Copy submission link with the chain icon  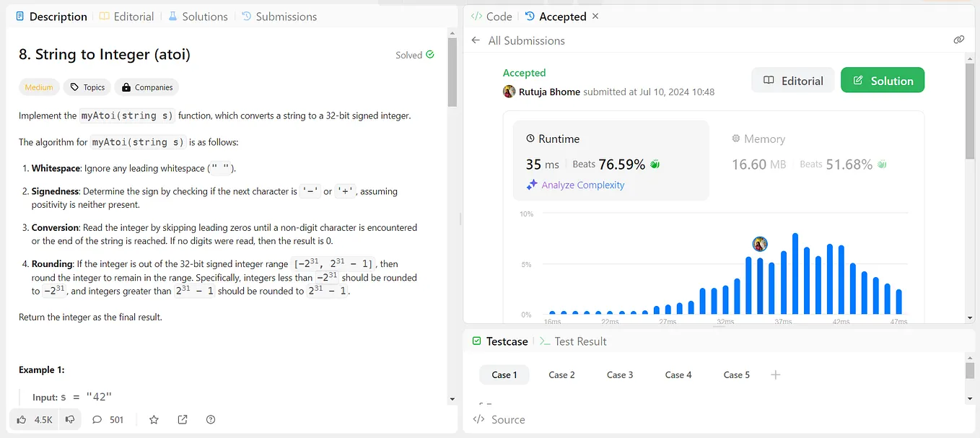coord(958,40)
